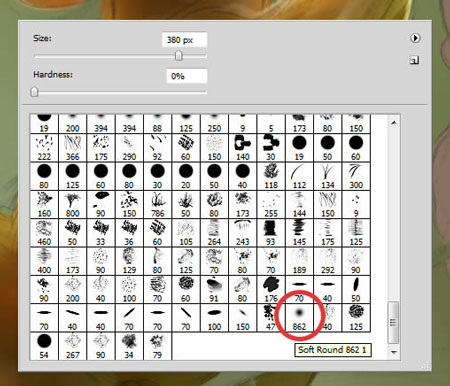Choose the soft round brush labeled 250
Screen dimensions: 450x386
coord(214,124)
